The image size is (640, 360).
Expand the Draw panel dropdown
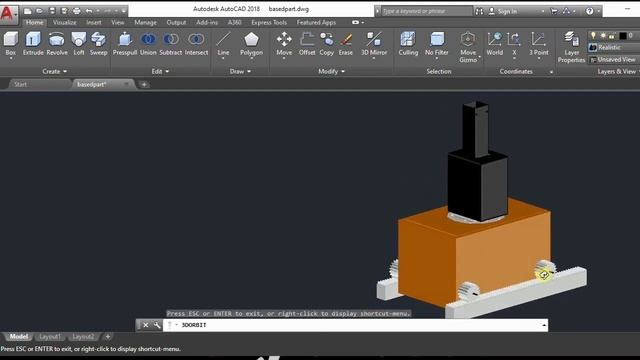(x=240, y=71)
